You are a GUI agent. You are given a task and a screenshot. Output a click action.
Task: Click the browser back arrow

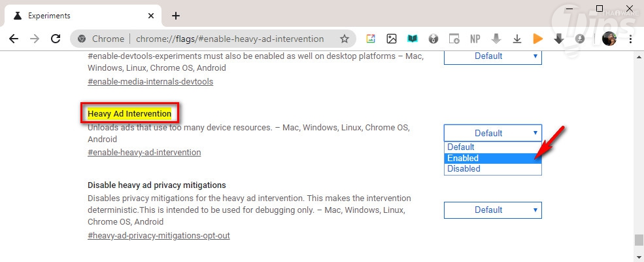coord(13,39)
